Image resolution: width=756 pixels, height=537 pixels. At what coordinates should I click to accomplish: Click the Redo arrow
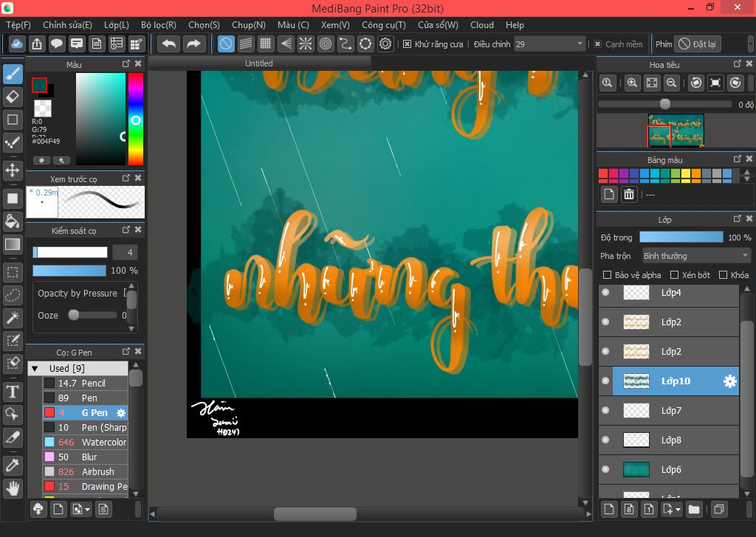pos(193,44)
